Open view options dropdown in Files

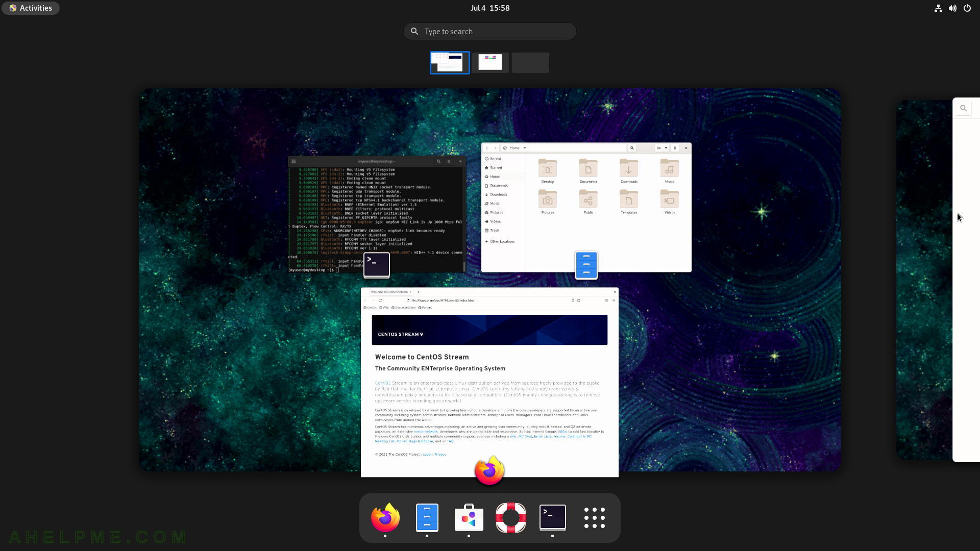click(x=666, y=148)
